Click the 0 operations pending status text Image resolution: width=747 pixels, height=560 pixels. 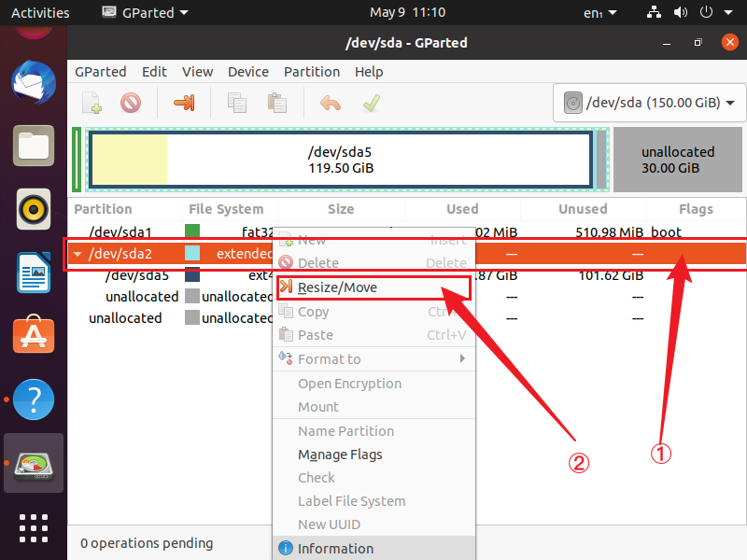(147, 543)
